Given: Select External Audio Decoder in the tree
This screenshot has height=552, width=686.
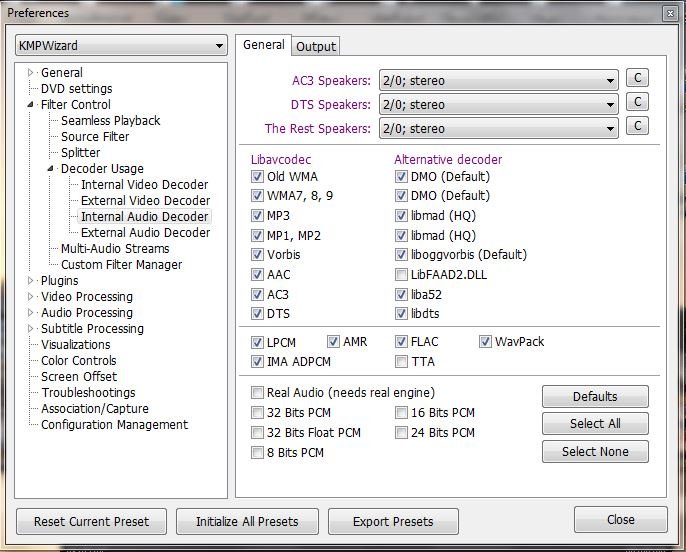Looking at the screenshot, I should (145, 233).
